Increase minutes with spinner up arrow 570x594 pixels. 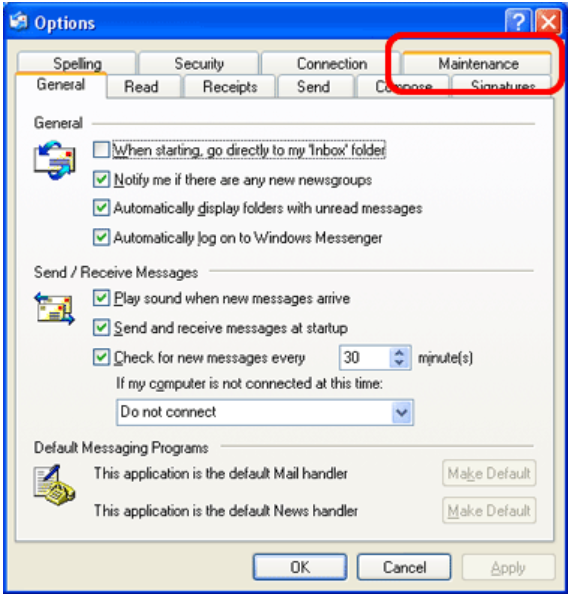pyautogui.click(x=399, y=352)
